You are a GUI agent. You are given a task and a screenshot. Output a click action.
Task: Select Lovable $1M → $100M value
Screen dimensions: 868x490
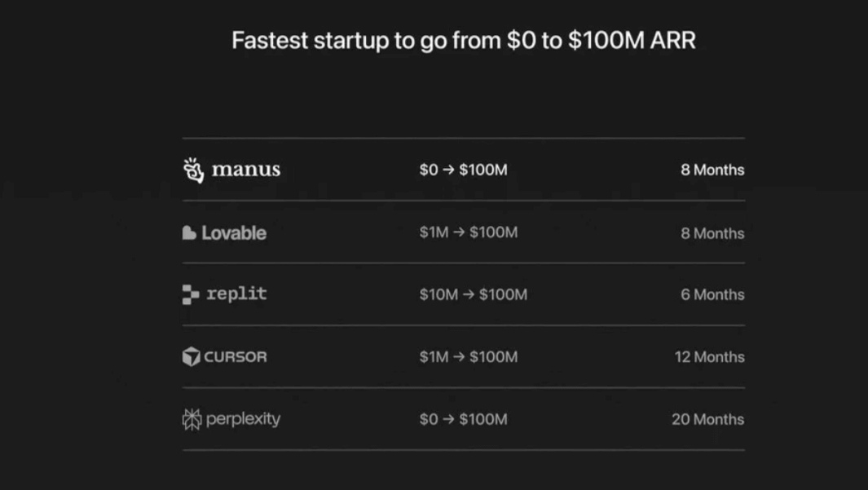[x=468, y=232]
